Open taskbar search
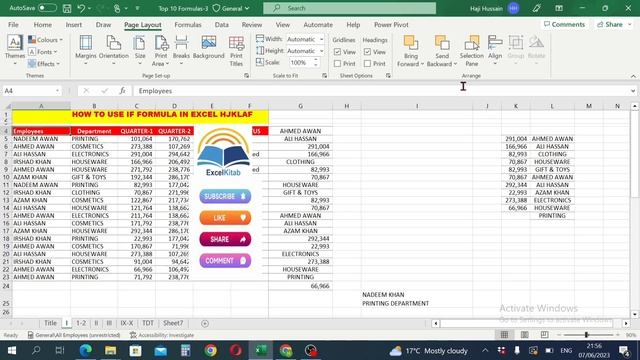This screenshot has height=360, width=640. point(36,351)
